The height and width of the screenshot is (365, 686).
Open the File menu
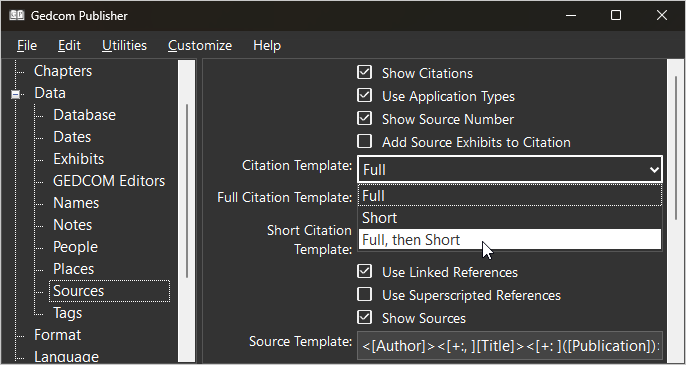[27, 46]
